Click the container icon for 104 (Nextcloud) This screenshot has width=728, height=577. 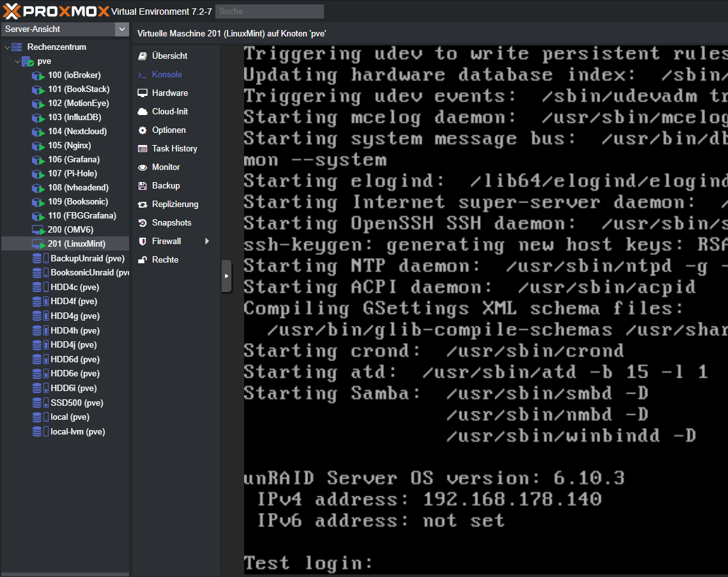click(x=38, y=132)
